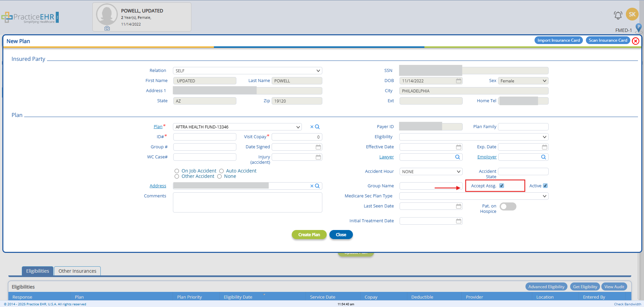Click the patient photo camera icon
This screenshot has width=644, height=307.
[x=107, y=29]
